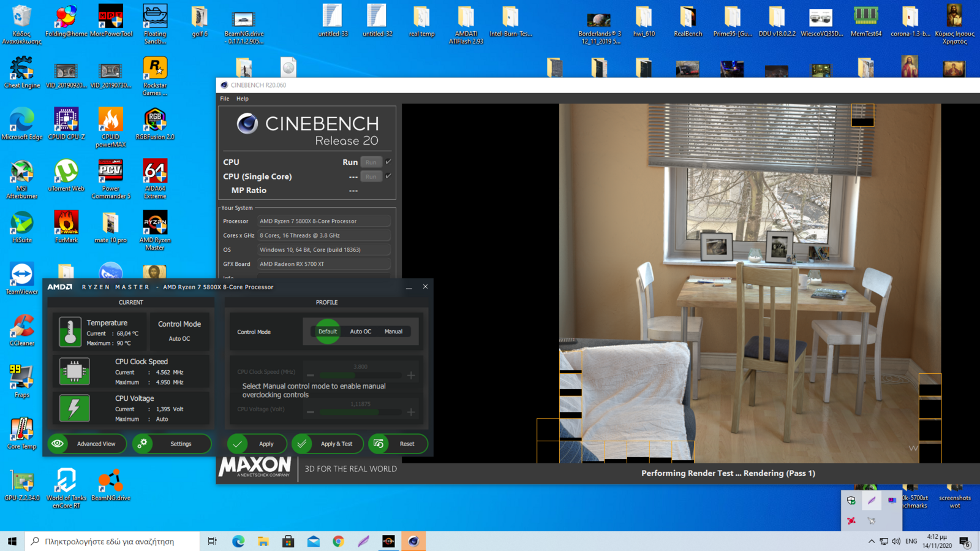Open Prime95 desktop folder
The height and width of the screenshot is (551, 980).
pyautogui.click(x=733, y=21)
